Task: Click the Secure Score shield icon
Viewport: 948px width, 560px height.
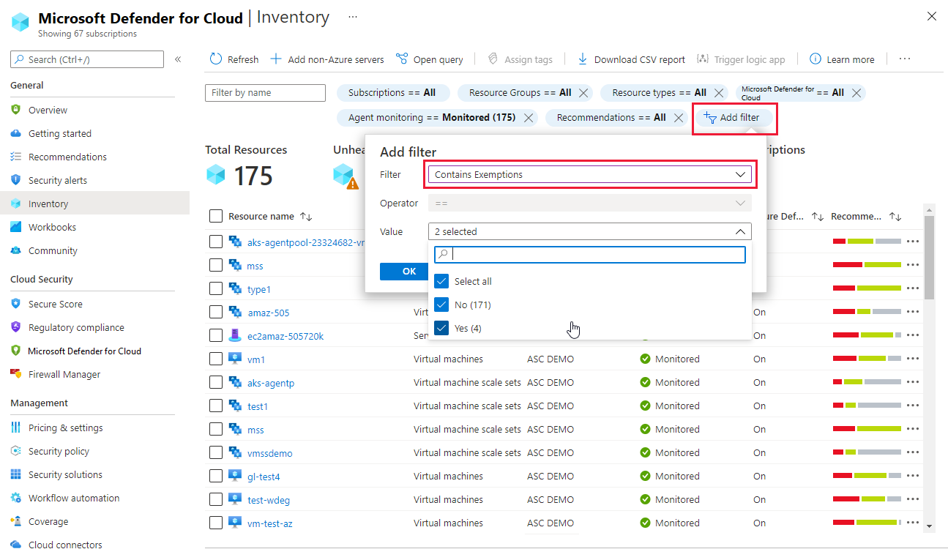Action: point(15,304)
